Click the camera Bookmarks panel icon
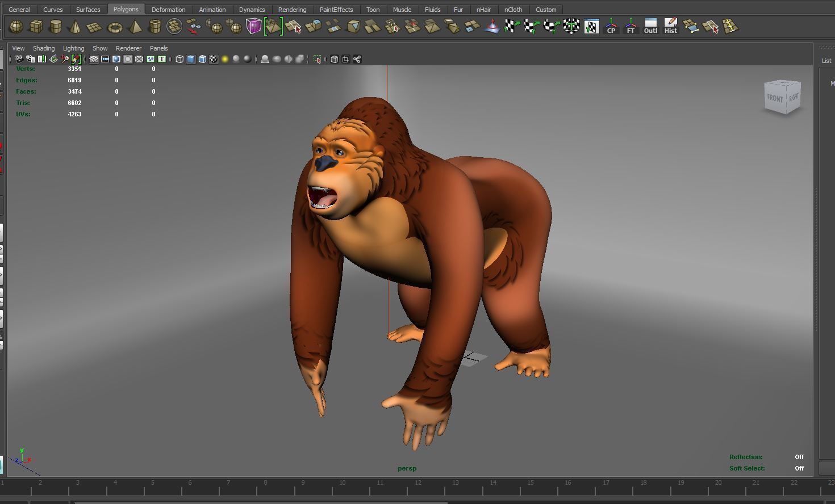 click(x=41, y=59)
